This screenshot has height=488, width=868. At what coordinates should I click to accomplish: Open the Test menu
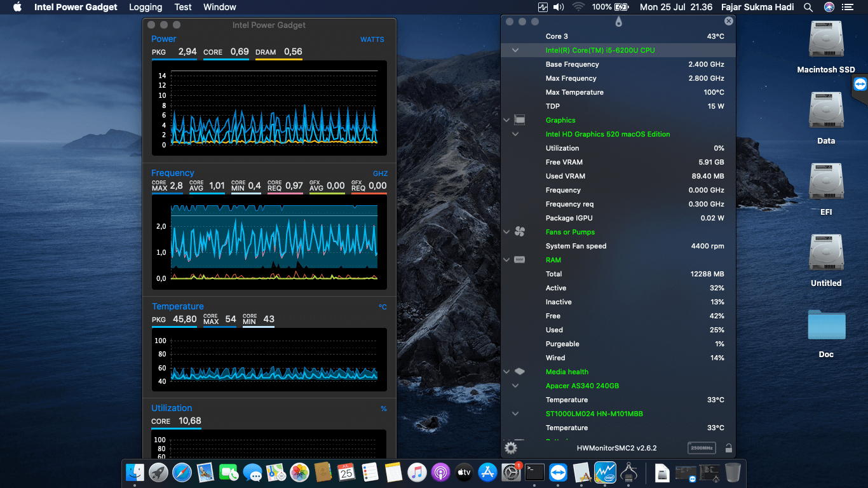click(183, 7)
